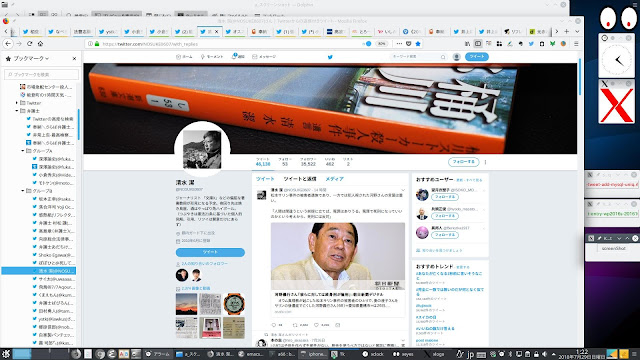Select the highlighted bookmark row in sidebar
640x360 pixels.
(x=39, y=271)
